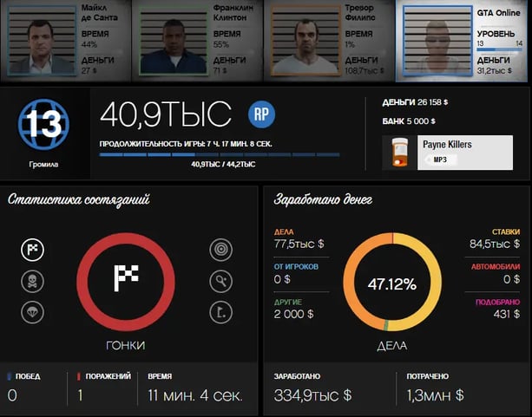
Task: Click the ПОДОБРАНО earnings category label
Action: [x=497, y=302]
